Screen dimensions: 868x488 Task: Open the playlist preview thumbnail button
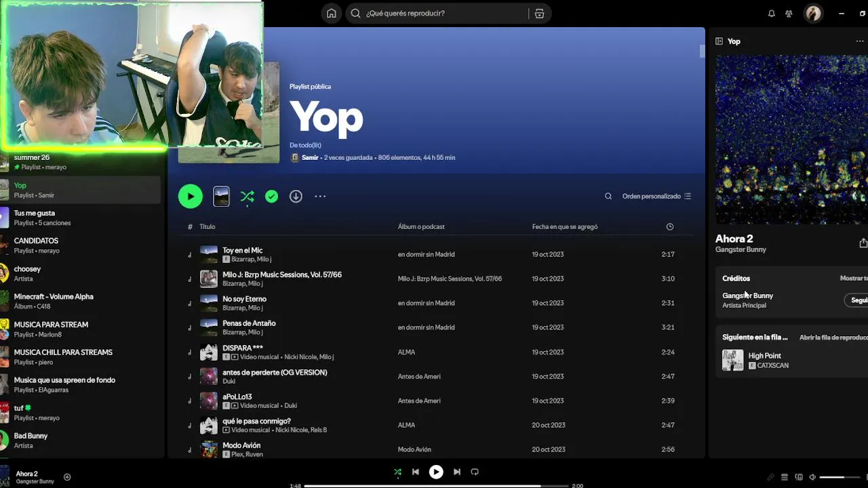[x=221, y=197]
